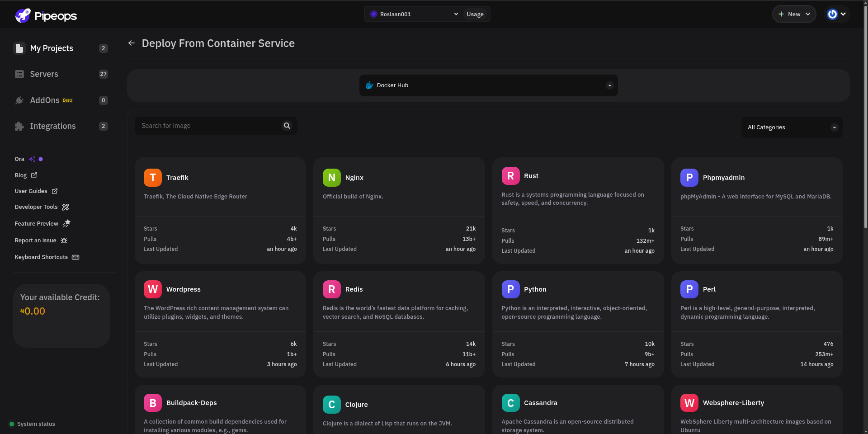The image size is (868, 434).
Task: Click the Report an issue bug icon
Action: tap(64, 241)
